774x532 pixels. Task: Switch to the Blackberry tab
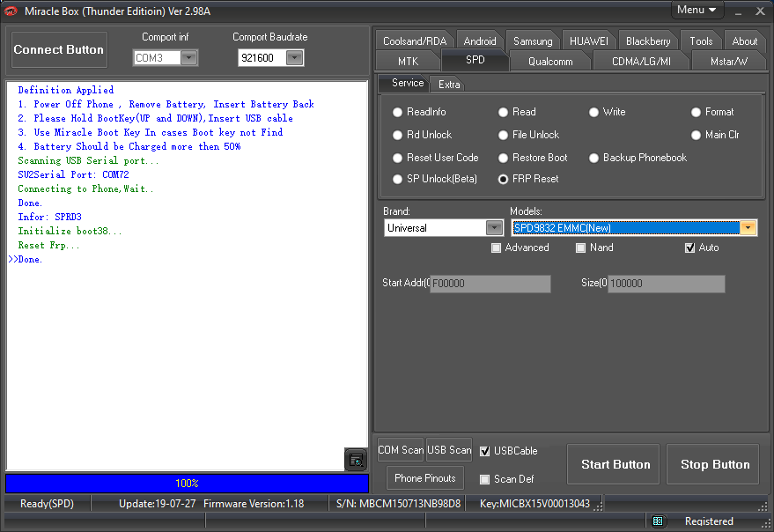click(x=648, y=41)
